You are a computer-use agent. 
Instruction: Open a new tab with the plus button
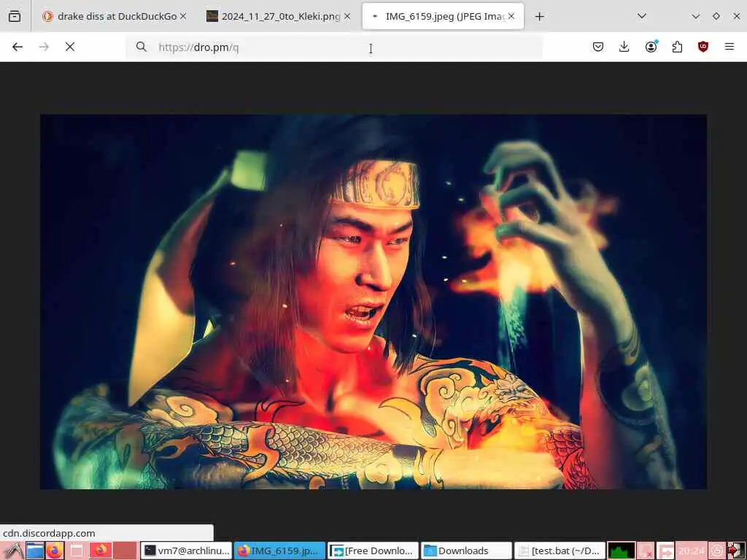click(539, 17)
